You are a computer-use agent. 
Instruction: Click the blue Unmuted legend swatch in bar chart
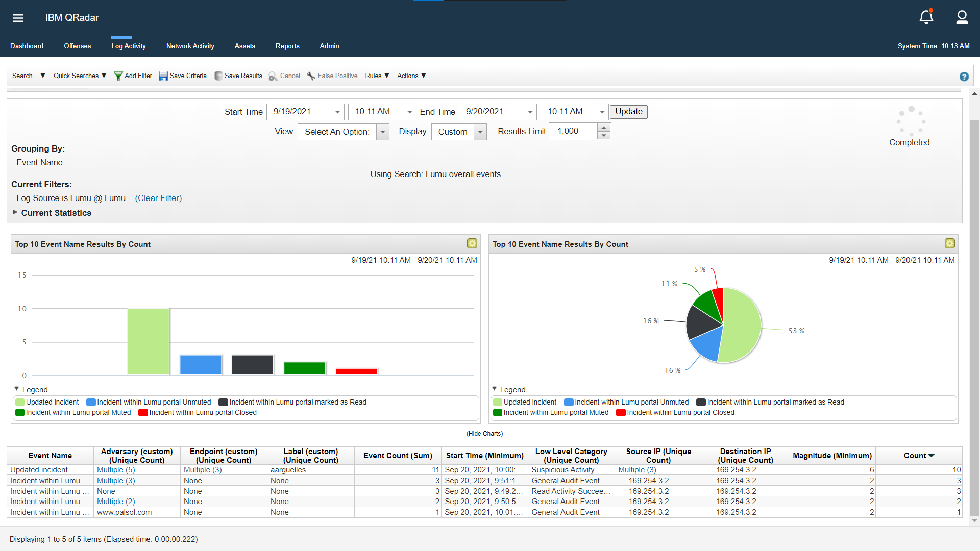[91, 402]
